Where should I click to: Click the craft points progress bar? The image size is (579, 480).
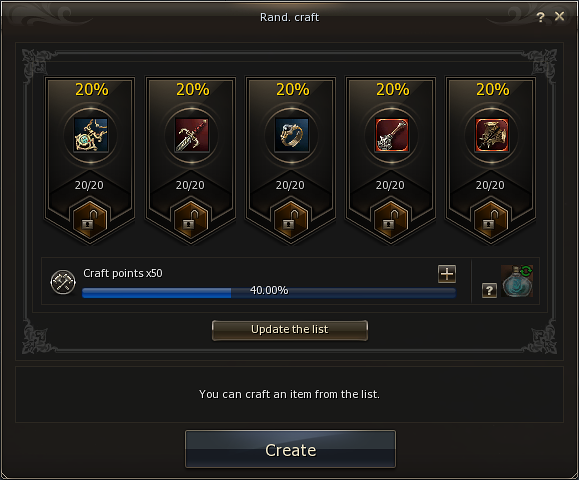tap(269, 293)
